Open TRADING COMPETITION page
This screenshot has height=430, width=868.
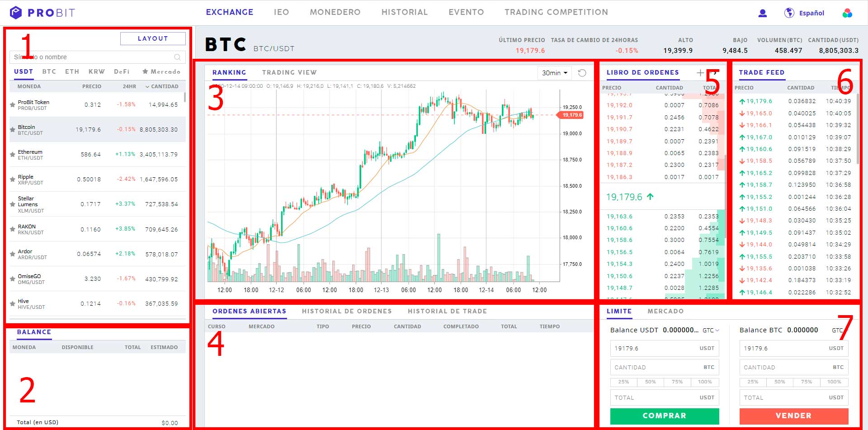557,12
